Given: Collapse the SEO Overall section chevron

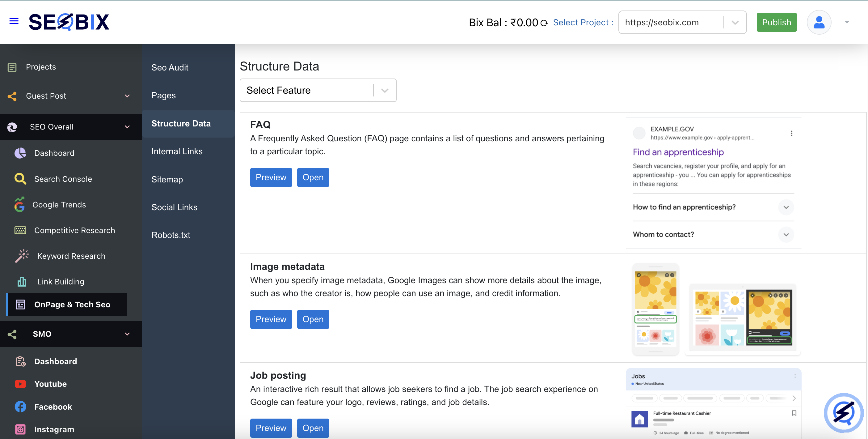Looking at the screenshot, I should [x=127, y=127].
